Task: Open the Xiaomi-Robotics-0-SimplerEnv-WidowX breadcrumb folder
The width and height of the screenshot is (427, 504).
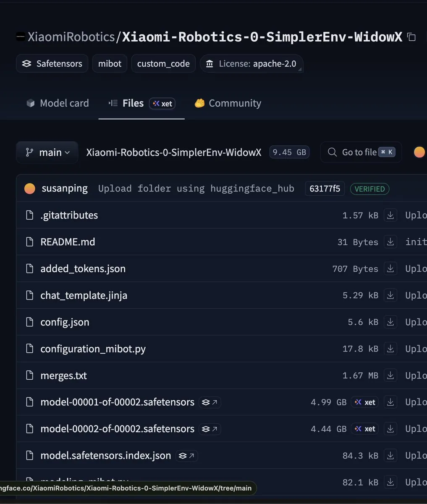Action: pyautogui.click(x=174, y=152)
